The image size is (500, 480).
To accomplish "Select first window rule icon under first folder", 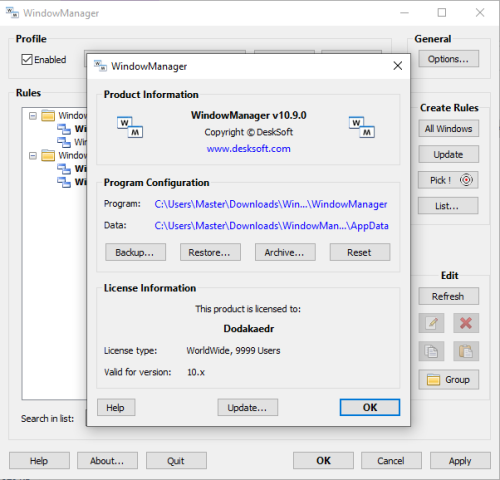I will tap(64, 129).
